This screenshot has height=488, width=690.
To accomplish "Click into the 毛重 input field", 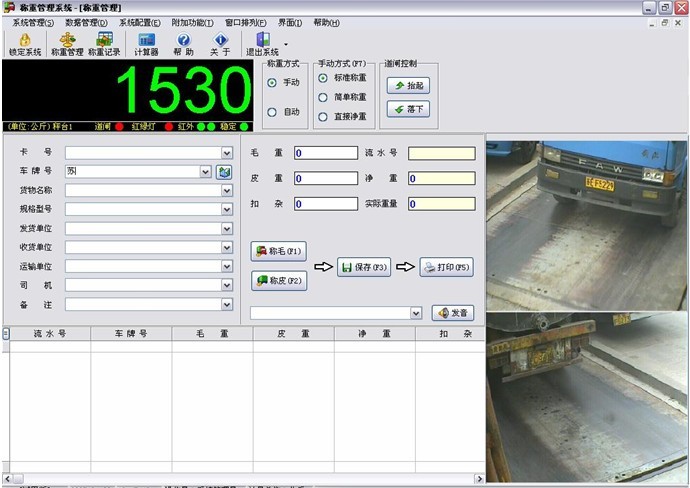I will coord(326,154).
